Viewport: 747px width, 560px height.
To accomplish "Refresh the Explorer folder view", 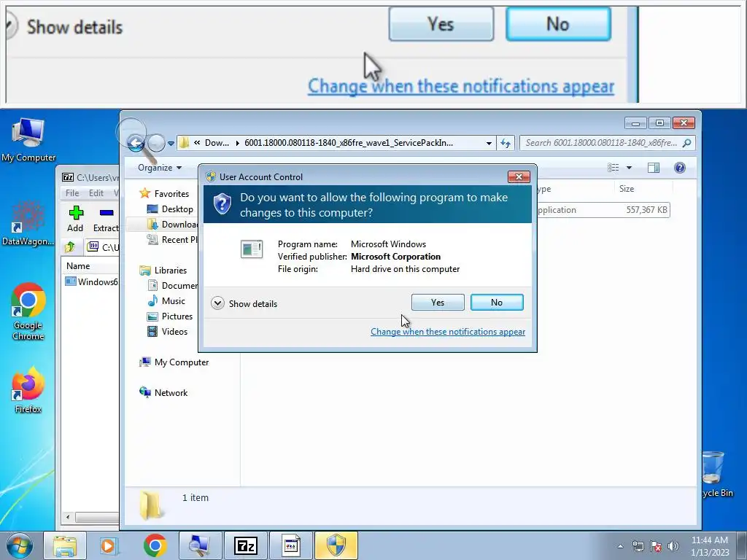I will point(506,143).
